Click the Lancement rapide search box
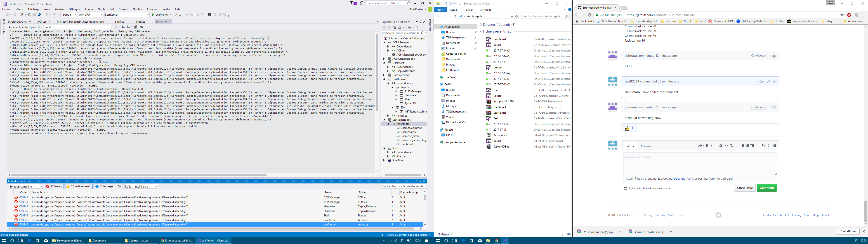Screen dimensions: 868x244 click(x=388, y=3)
